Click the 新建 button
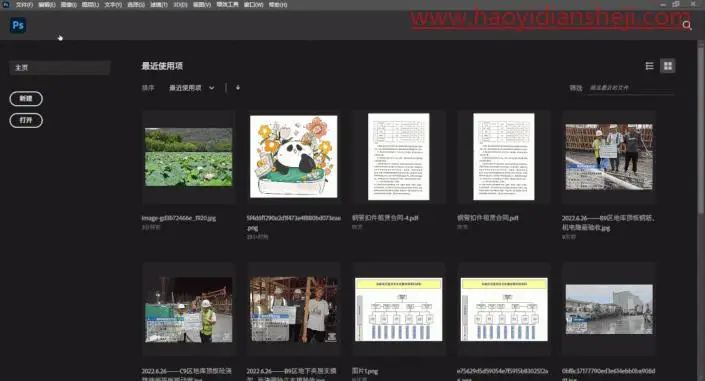705x381 pixels. [26, 99]
